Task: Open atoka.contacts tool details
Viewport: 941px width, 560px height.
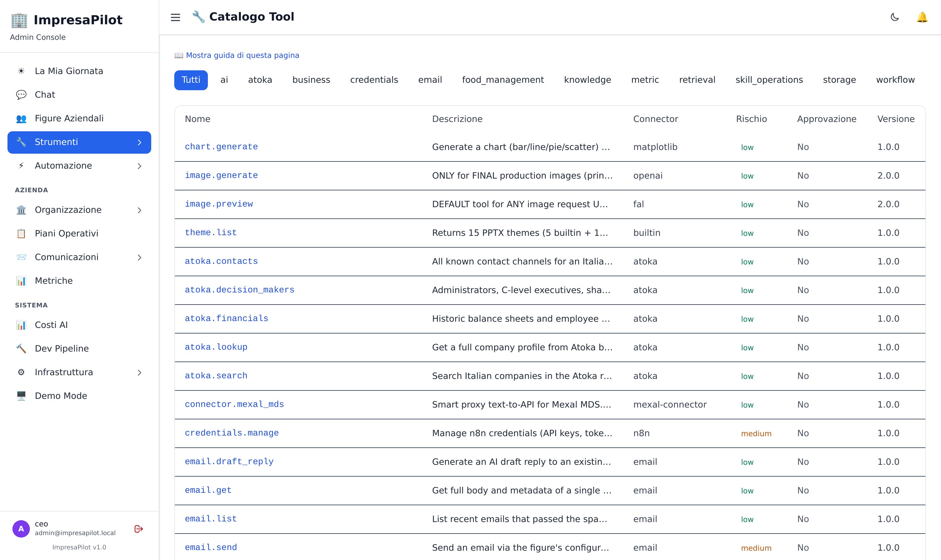Action: coord(221,262)
